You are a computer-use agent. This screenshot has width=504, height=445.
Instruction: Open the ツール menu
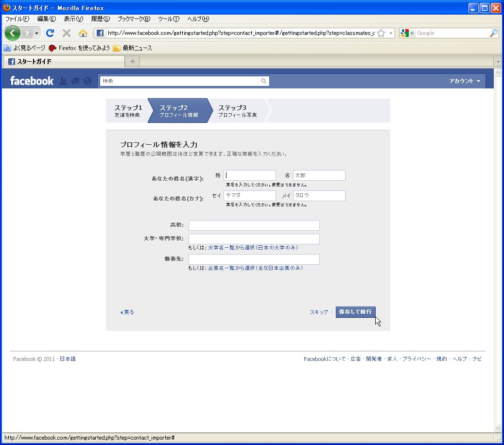pos(169,19)
